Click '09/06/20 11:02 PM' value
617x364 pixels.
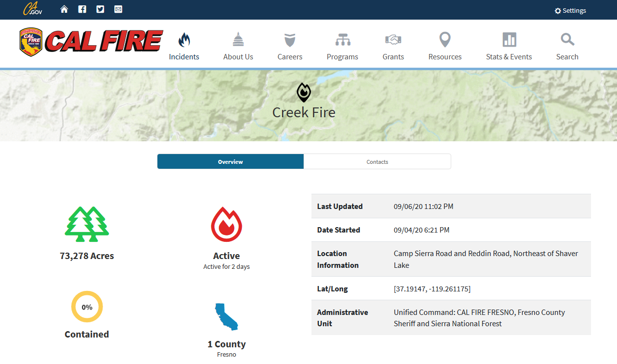point(424,207)
